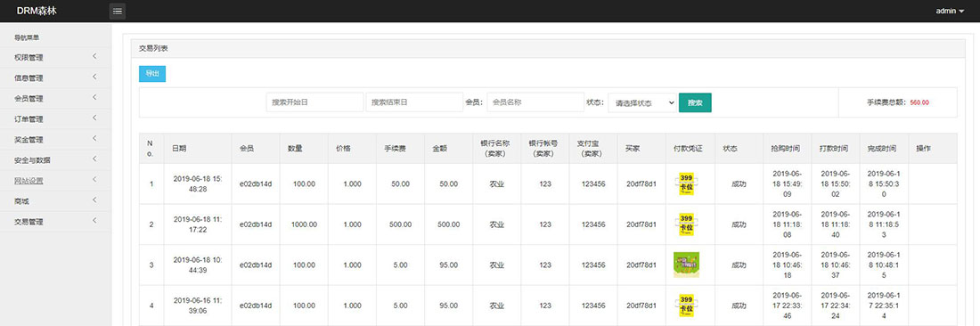Click the blue 导出 export button
The image size is (980, 326).
pyautogui.click(x=151, y=74)
